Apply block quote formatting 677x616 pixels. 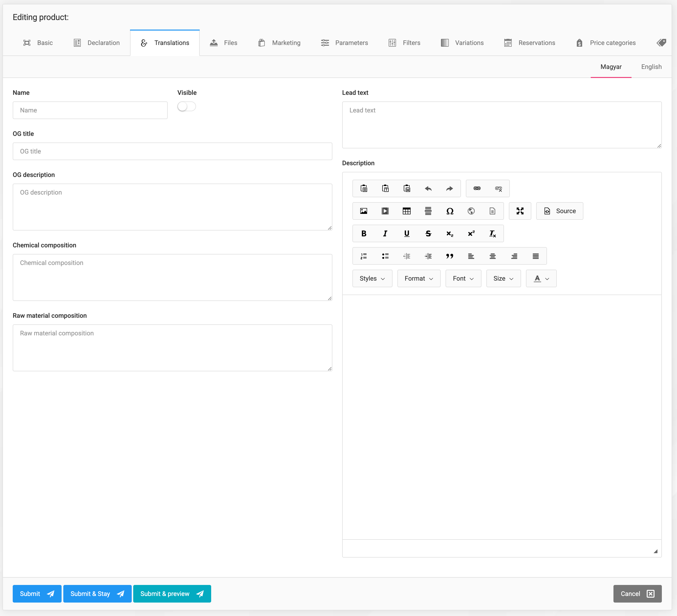(x=449, y=256)
